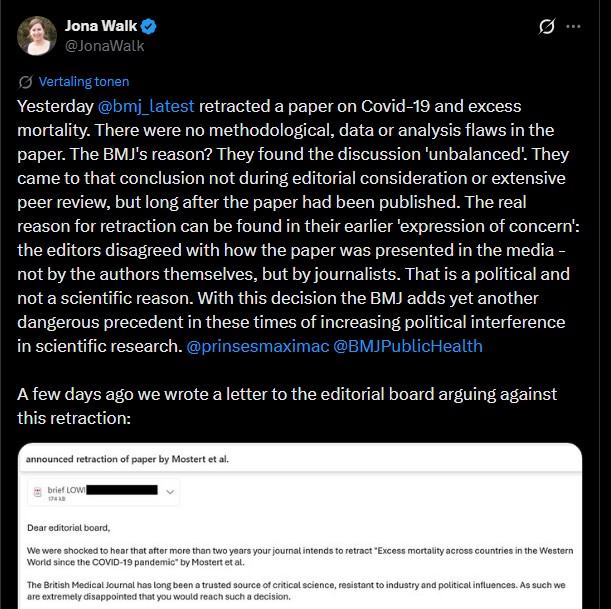Click the Grok icon beside Vertaling tonen

(26, 82)
